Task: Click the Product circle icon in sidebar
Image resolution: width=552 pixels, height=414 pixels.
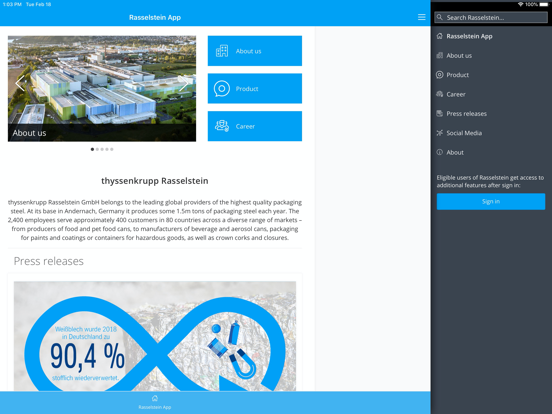Action: click(439, 75)
